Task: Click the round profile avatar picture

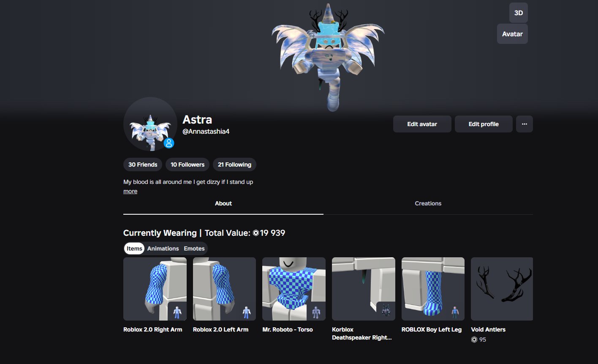Action: (150, 124)
